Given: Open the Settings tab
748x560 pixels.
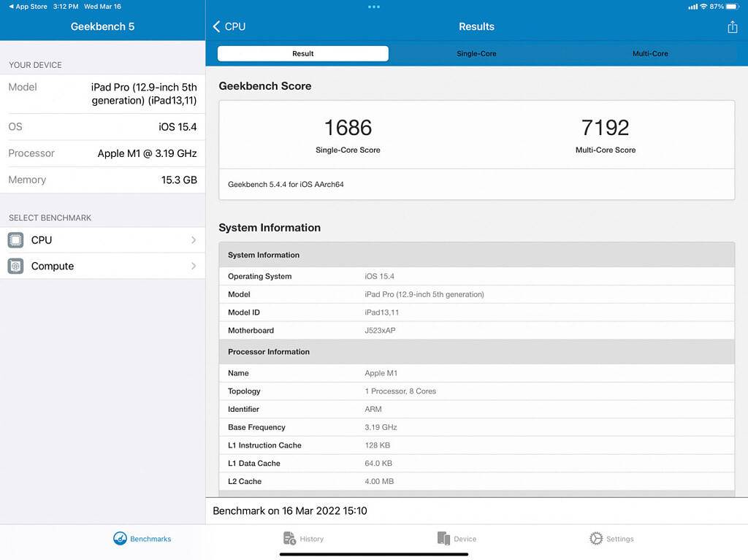Looking at the screenshot, I should 611,539.
